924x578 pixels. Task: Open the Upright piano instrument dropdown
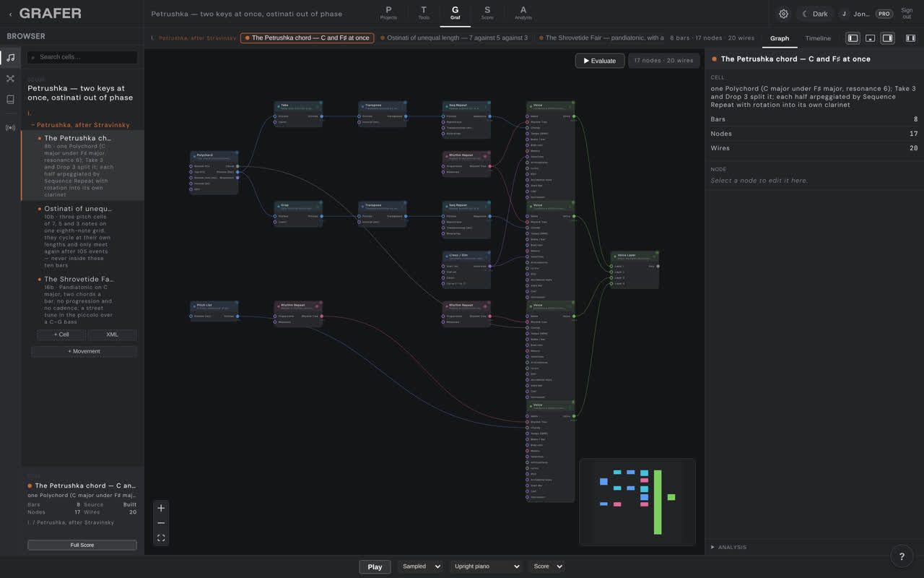[x=486, y=566]
